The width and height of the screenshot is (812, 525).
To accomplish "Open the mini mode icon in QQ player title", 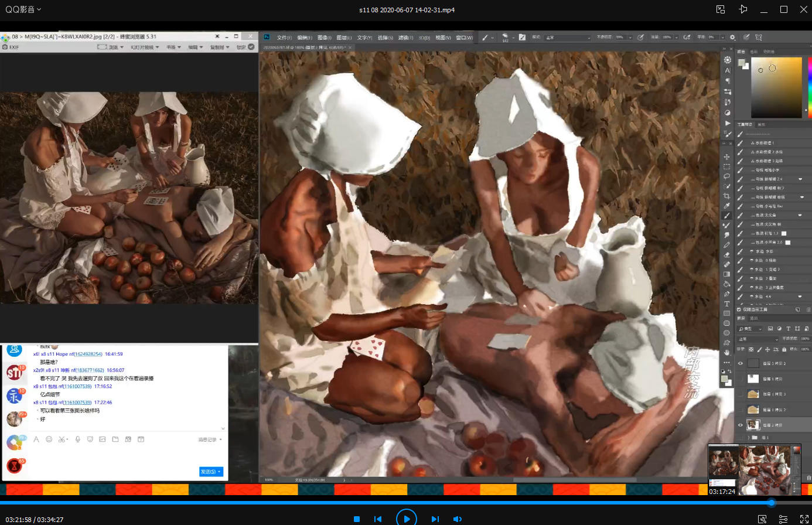I will point(721,9).
